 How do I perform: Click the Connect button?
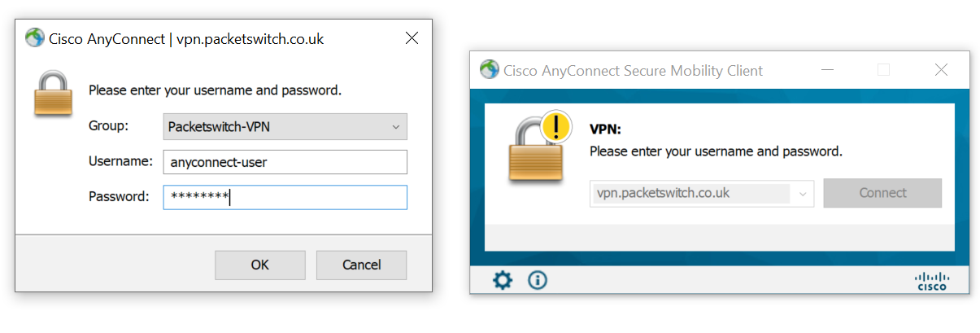[x=882, y=194]
